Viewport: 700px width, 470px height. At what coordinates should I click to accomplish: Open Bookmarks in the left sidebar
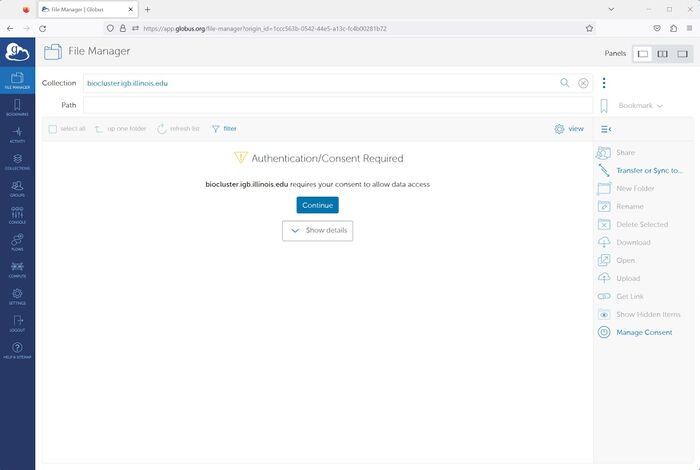point(17,107)
